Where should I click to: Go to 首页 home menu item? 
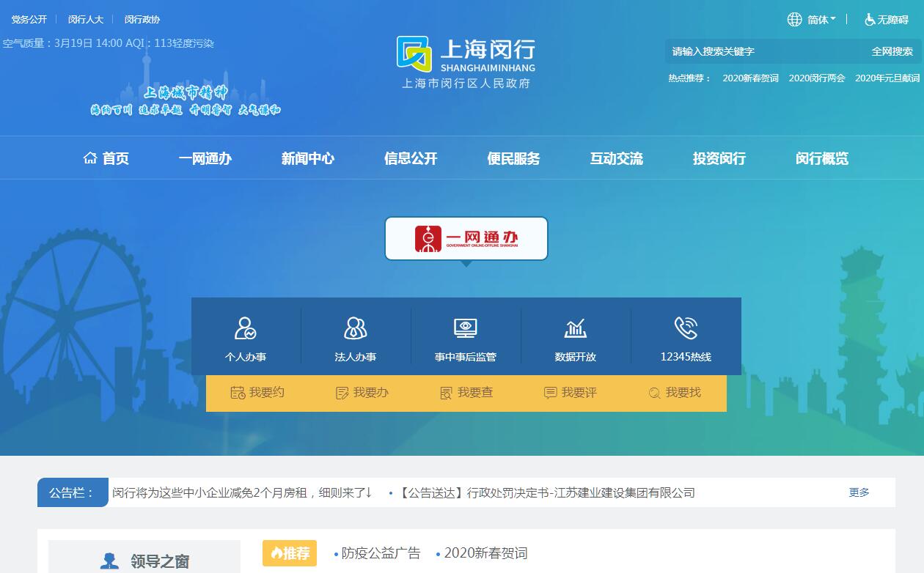(106, 158)
